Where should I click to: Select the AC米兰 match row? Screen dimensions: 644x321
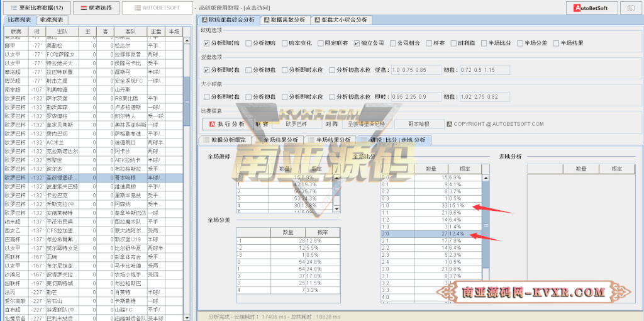(94, 143)
